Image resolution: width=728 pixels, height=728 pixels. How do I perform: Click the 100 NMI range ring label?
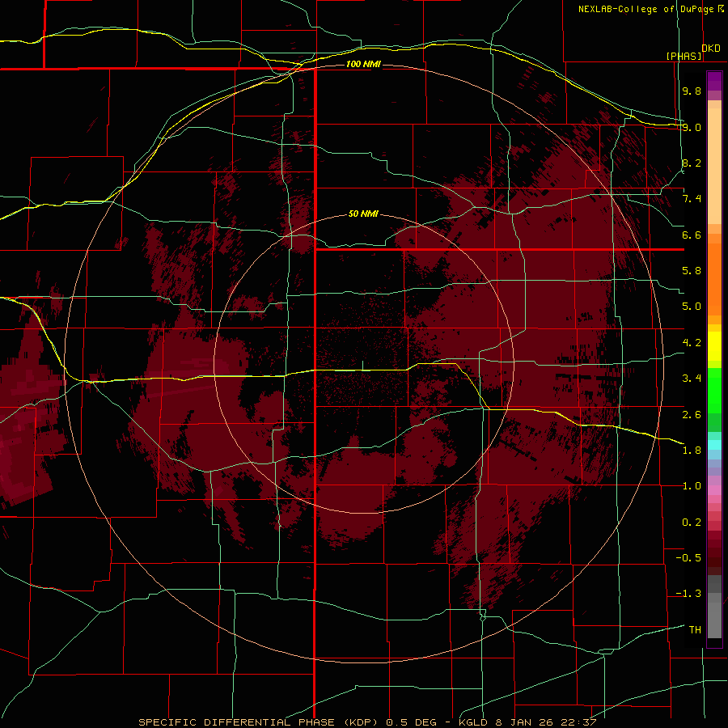[363, 64]
